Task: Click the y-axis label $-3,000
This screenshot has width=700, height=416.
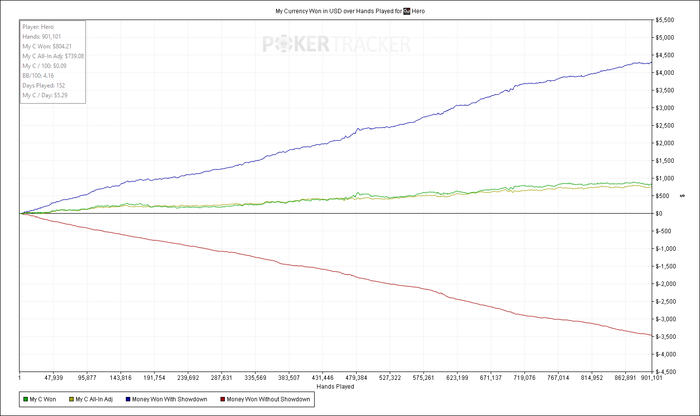Action: (x=666, y=319)
